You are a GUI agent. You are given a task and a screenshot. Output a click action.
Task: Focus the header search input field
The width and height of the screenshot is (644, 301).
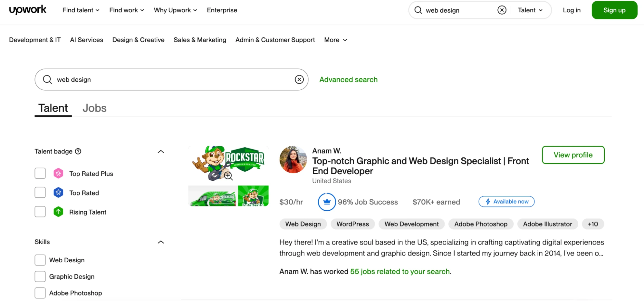coord(459,10)
